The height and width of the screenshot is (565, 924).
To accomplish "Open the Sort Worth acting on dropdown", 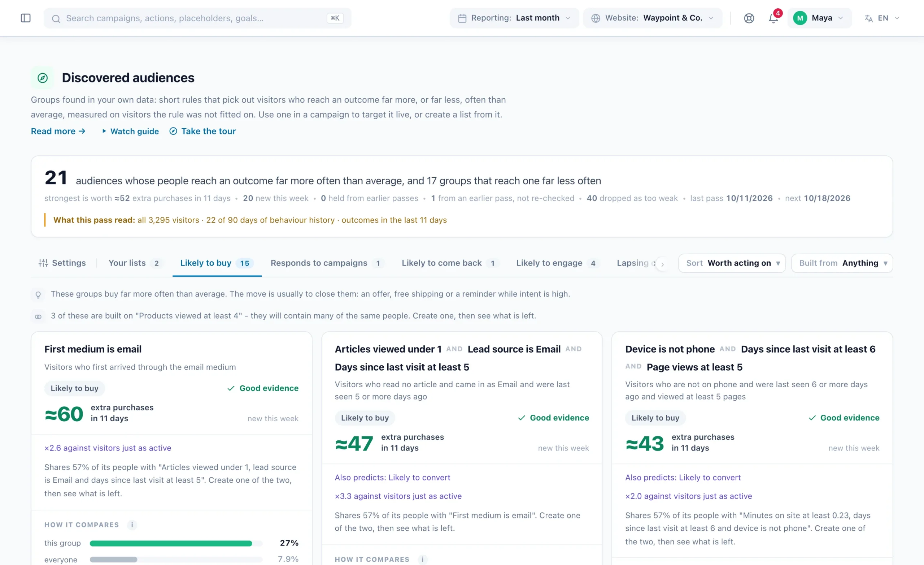I will tap(732, 263).
